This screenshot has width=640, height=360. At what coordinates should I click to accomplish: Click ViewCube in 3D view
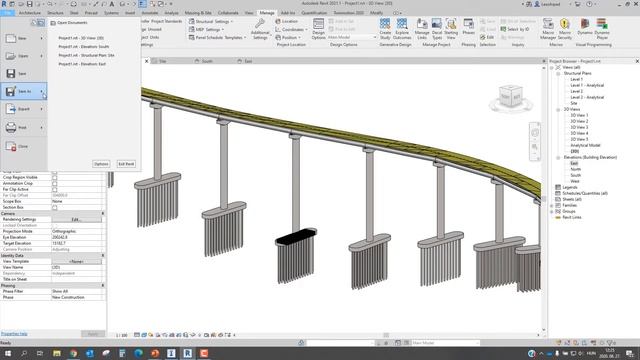tap(511, 97)
